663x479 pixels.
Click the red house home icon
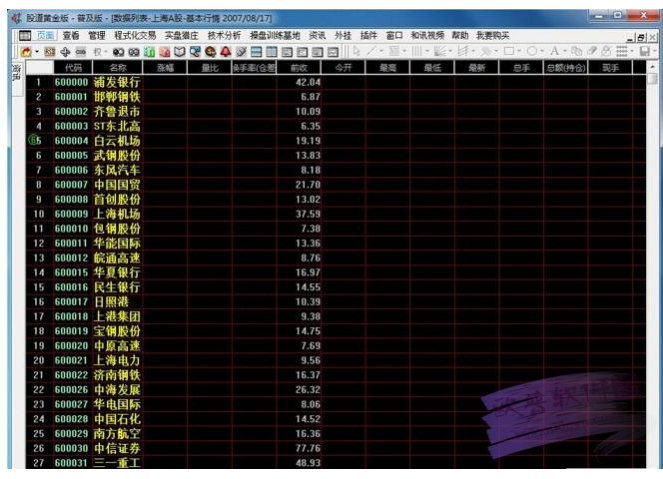(27, 52)
